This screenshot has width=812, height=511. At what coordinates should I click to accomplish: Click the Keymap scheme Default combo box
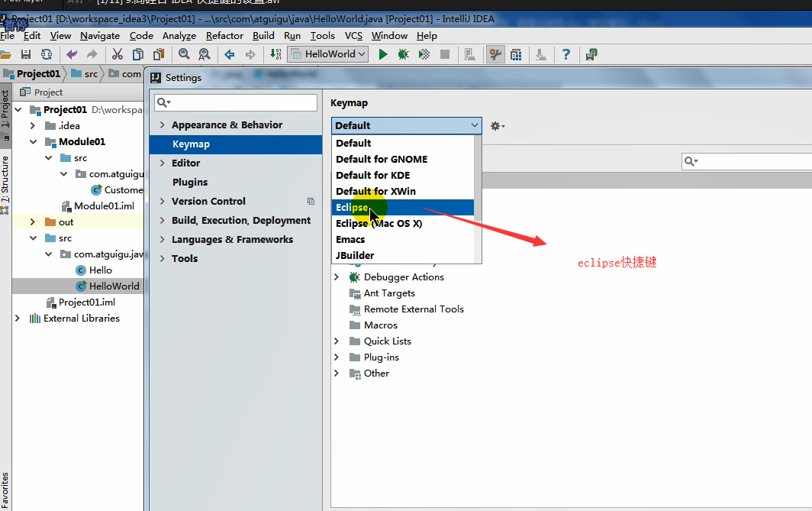pyautogui.click(x=407, y=125)
